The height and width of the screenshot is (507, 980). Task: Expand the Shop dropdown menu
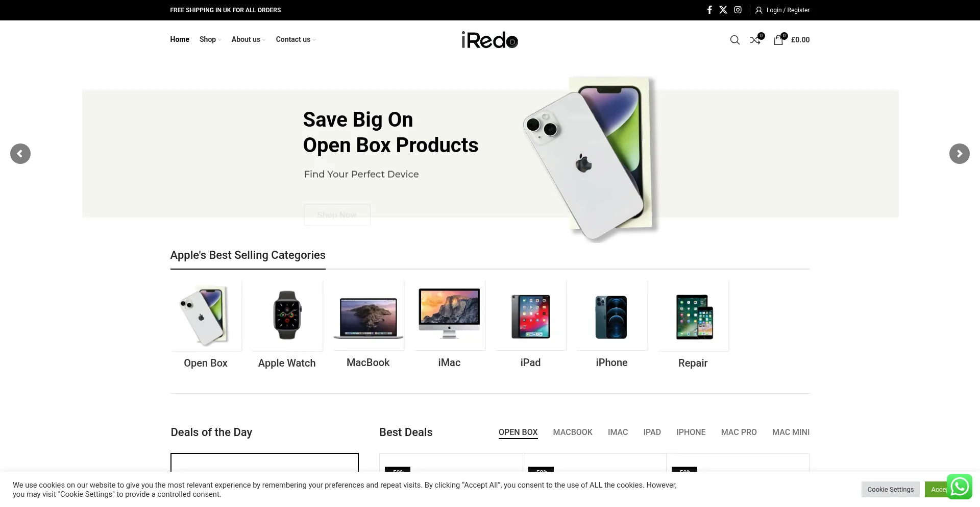point(210,39)
